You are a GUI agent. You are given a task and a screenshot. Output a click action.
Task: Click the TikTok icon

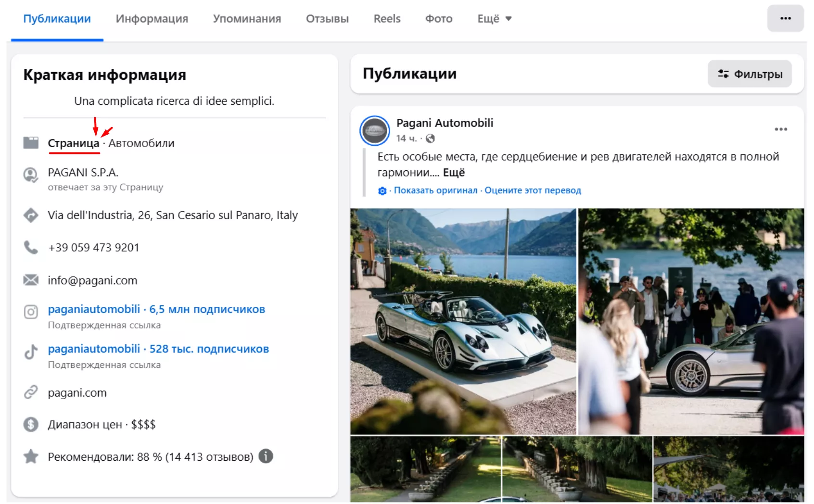[31, 352]
